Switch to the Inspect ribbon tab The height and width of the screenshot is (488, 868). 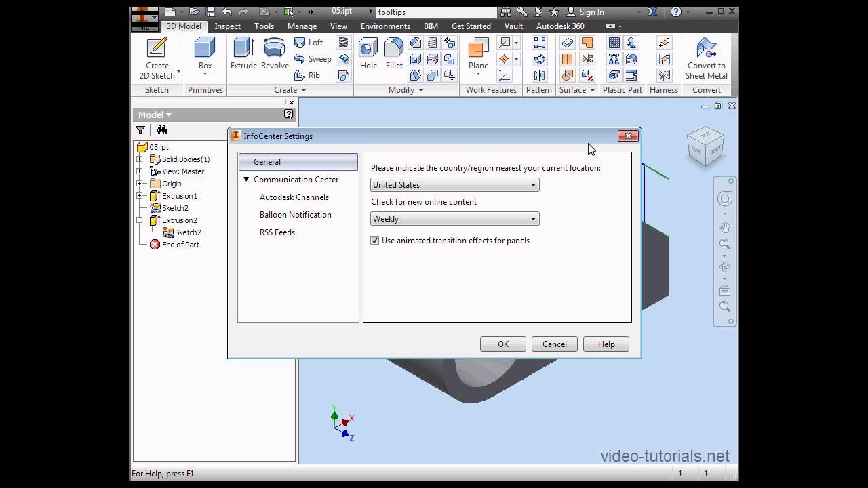coord(228,26)
